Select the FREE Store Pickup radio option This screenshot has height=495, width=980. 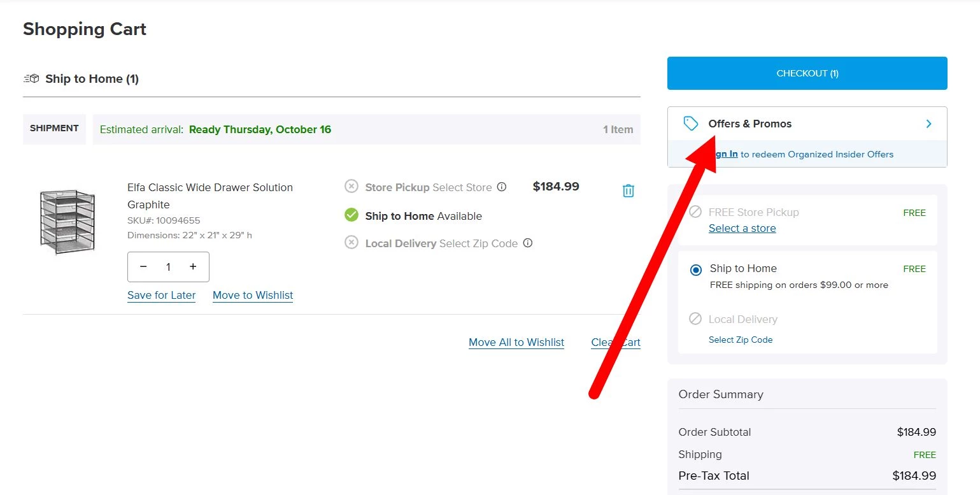[696, 212]
